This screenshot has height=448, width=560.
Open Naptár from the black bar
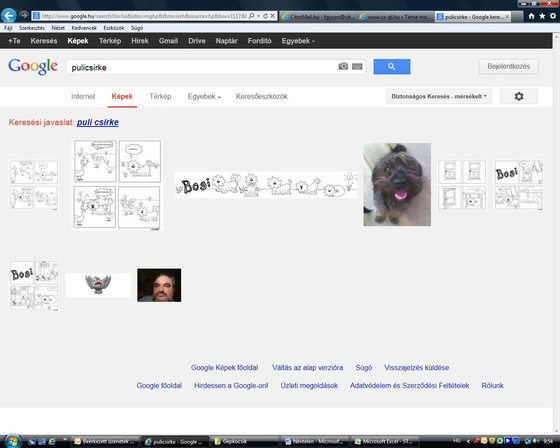click(226, 41)
